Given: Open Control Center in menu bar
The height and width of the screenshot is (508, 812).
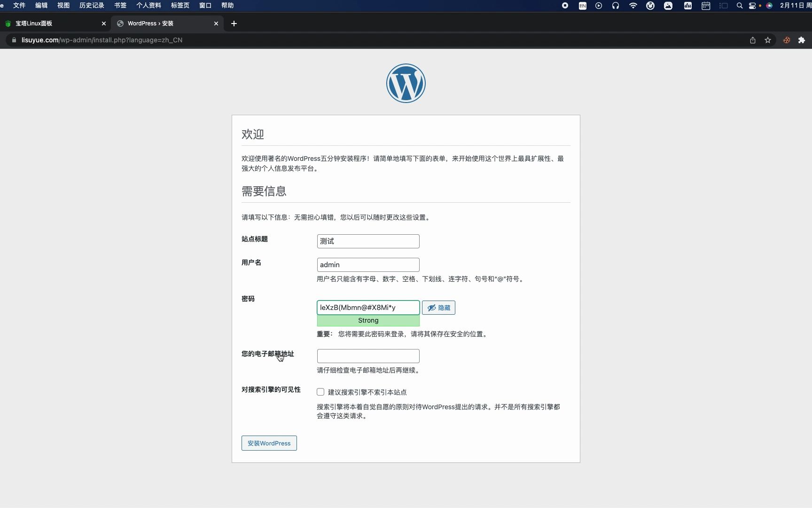Looking at the screenshot, I should [x=752, y=6].
